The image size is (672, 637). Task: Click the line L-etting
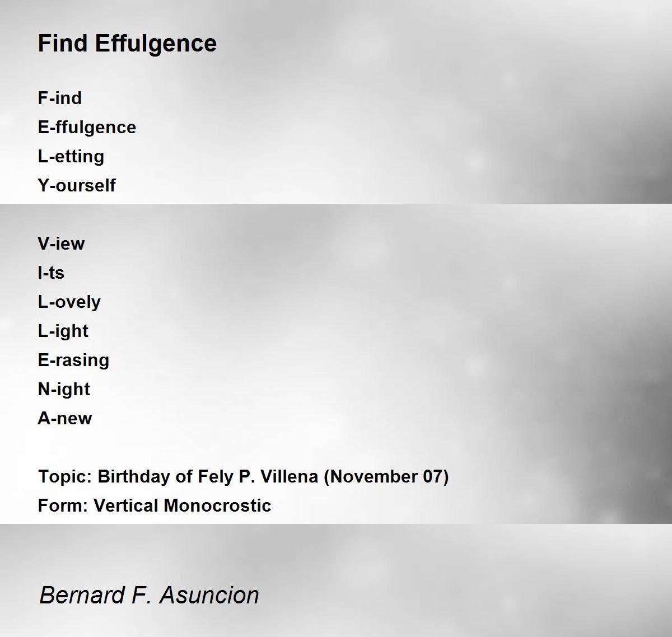[x=71, y=156]
